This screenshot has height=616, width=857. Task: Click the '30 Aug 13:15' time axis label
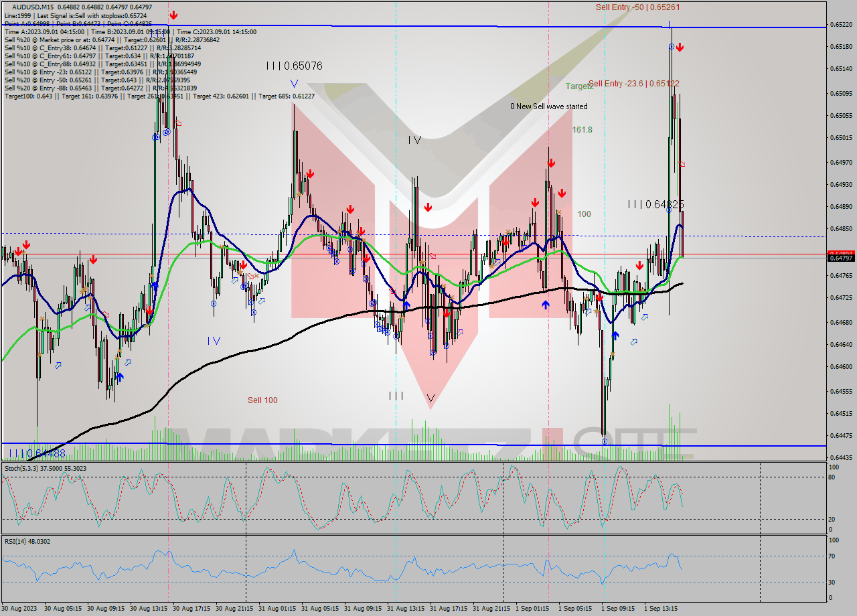point(149,609)
